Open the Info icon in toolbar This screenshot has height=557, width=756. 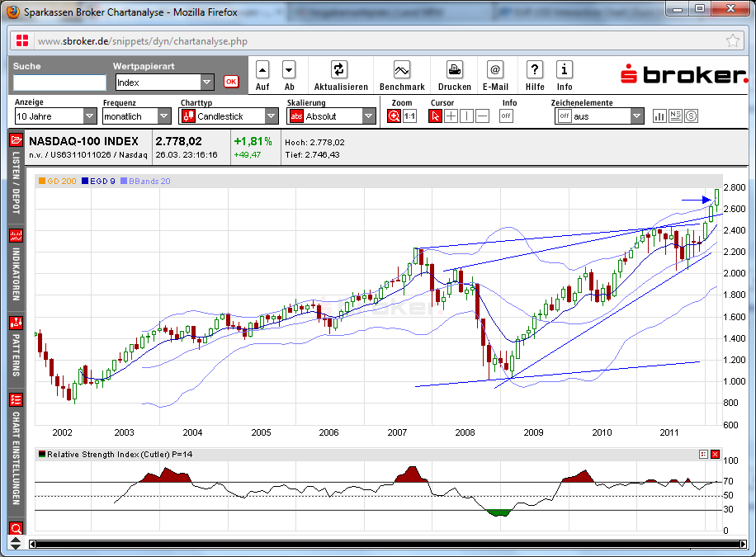pyautogui.click(x=564, y=70)
